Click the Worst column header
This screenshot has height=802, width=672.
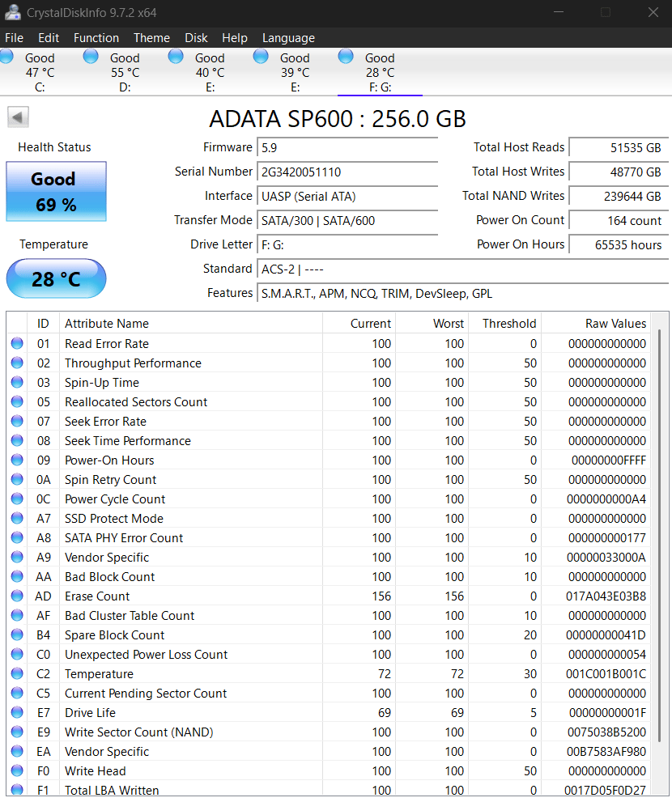tap(432, 323)
